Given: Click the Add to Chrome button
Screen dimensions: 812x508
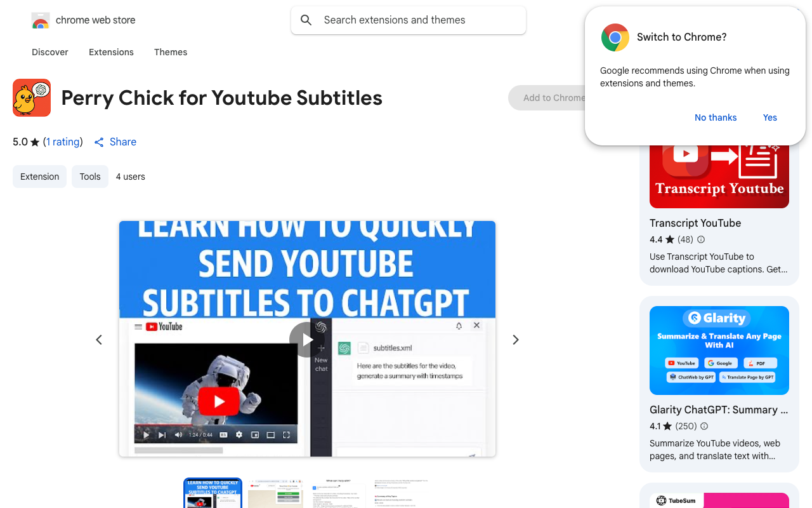Looking at the screenshot, I should pyautogui.click(x=547, y=98).
